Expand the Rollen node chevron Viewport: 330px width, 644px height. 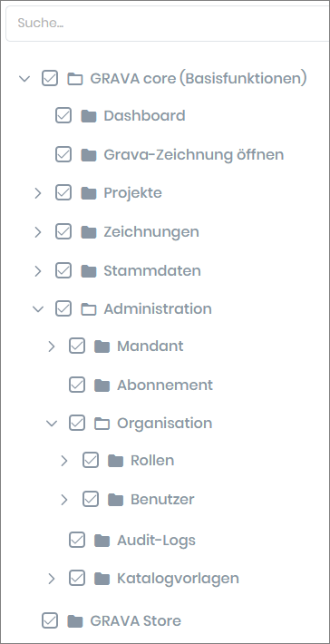click(x=64, y=461)
